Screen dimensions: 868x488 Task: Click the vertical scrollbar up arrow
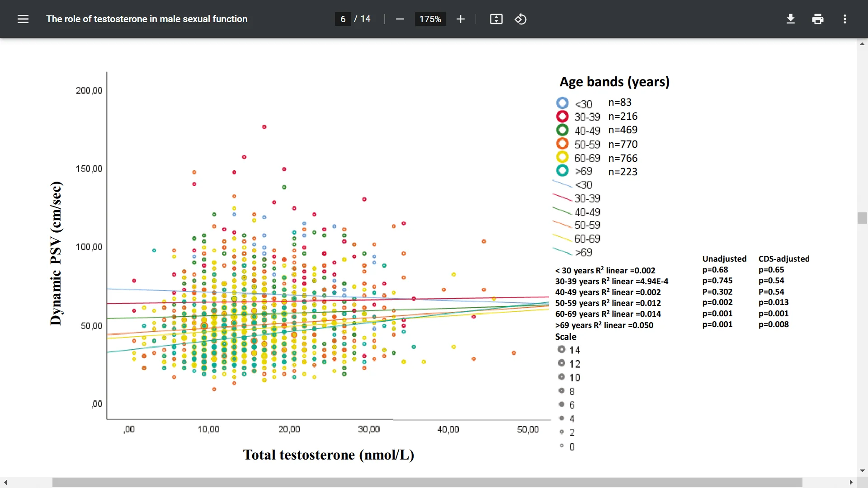point(862,44)
